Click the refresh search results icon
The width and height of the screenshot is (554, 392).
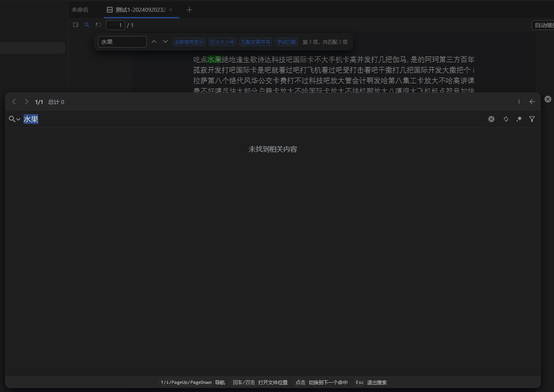pos(506,119)
